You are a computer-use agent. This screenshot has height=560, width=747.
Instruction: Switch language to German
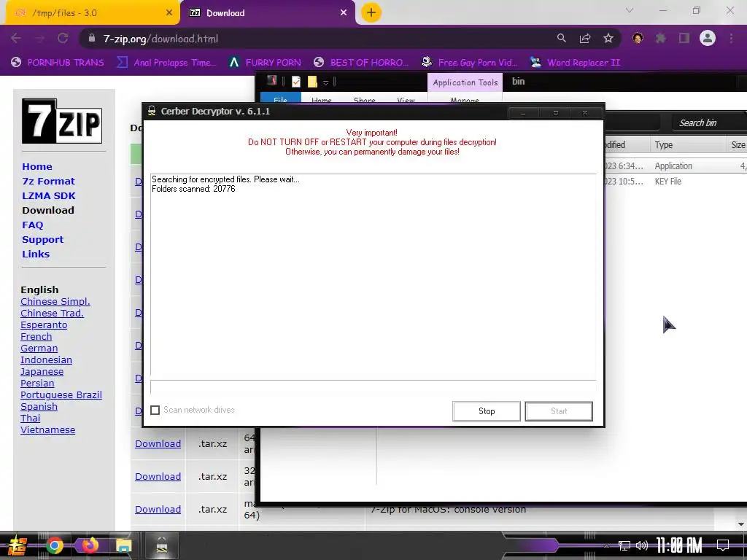39,348
